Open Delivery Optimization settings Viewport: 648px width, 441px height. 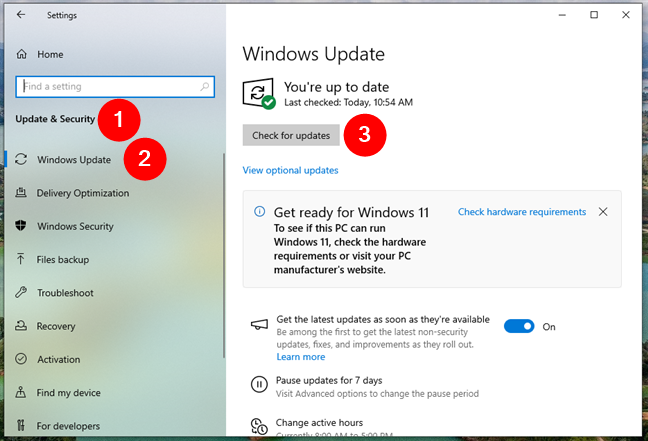point(83,193)
